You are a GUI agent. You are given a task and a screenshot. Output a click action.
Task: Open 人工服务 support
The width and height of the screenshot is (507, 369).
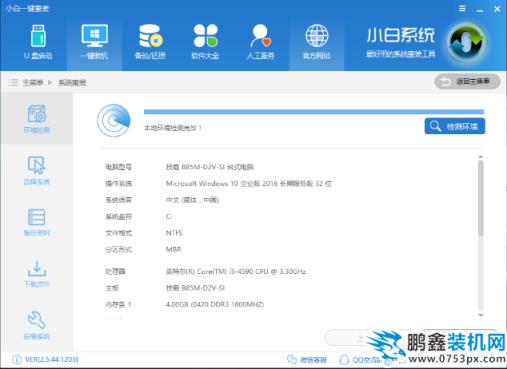point(261,42)
